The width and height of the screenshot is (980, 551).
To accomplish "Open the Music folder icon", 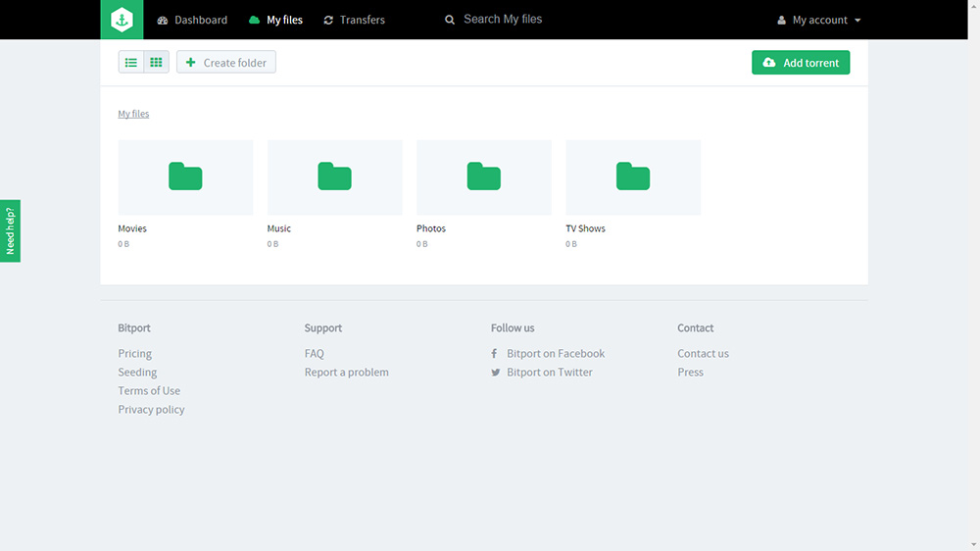I will pos(335,177).
